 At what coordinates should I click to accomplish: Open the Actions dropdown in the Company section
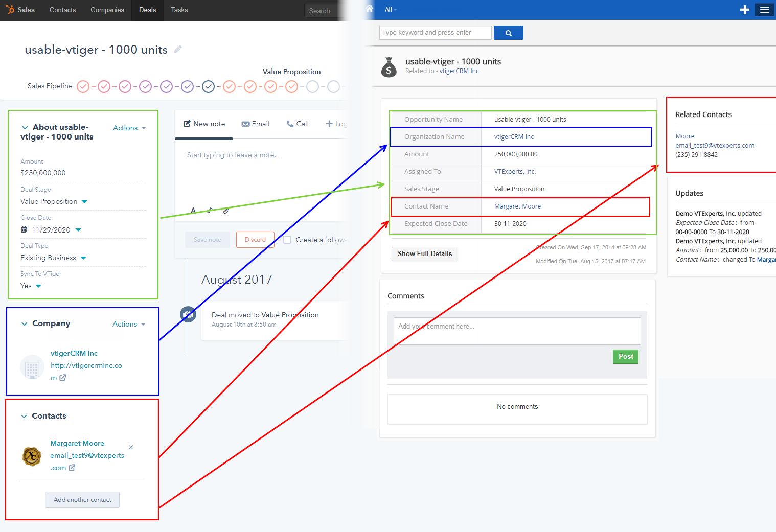[129, 324]
